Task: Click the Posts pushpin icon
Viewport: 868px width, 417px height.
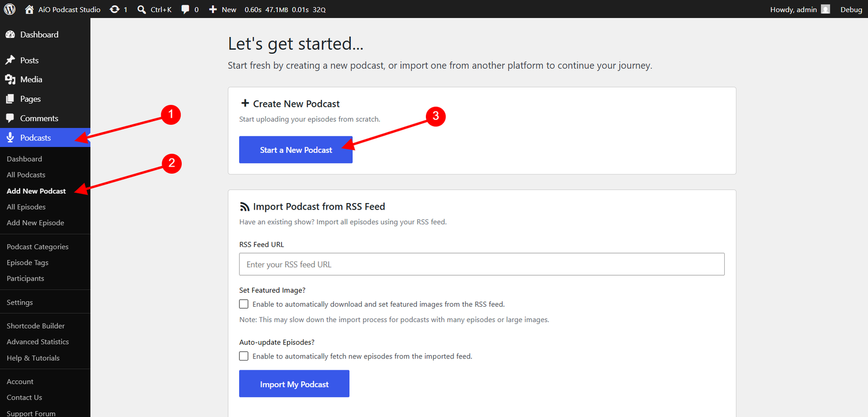Action: [x=10, y=60]
